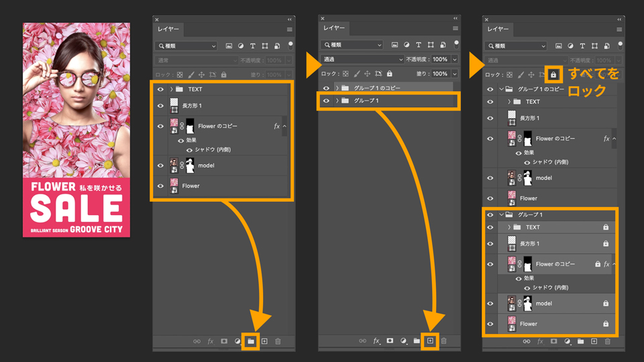Filter by type layers T icon in left panel

253,46
